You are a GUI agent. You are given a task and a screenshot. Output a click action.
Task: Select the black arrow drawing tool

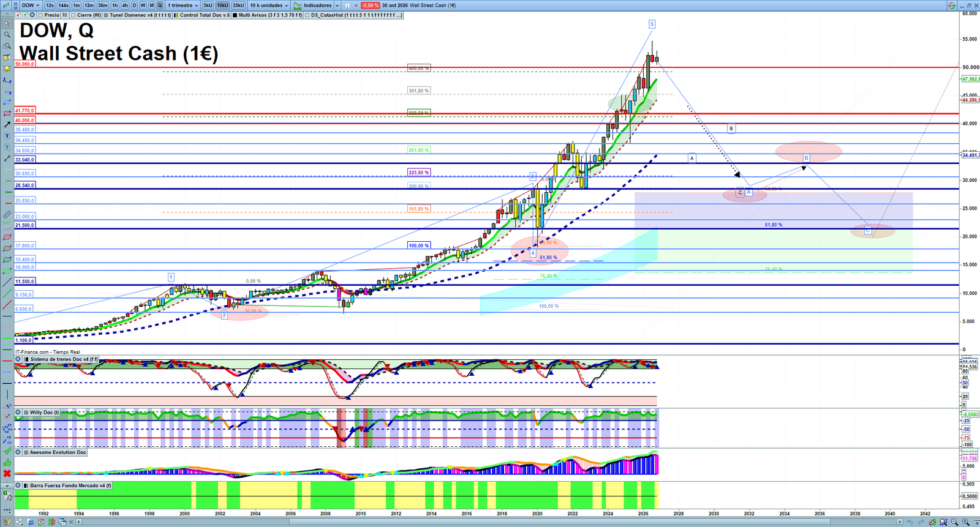7,125
